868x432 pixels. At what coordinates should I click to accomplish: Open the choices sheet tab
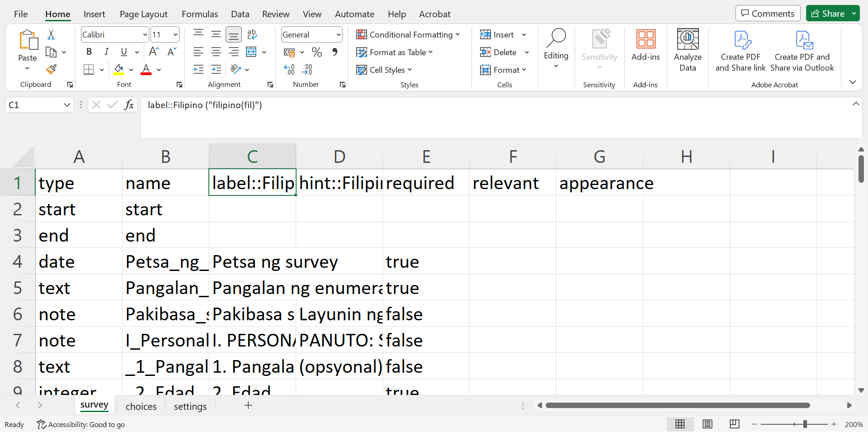click(x=141, y=406)
